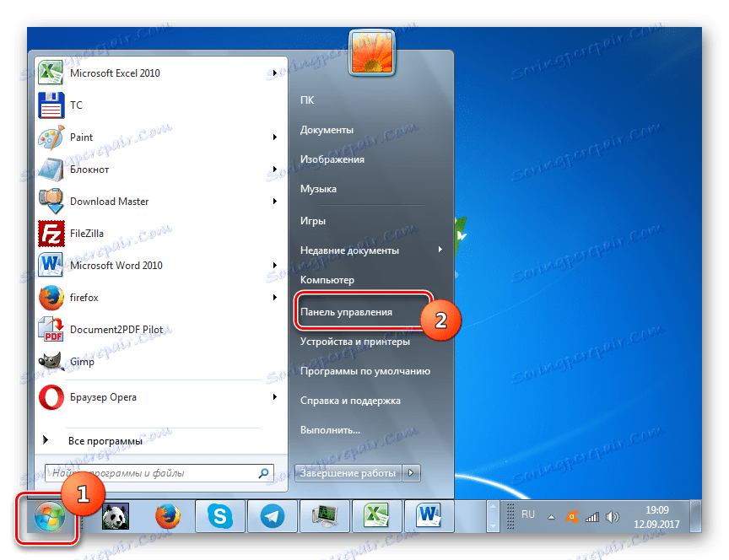Viewport: 729px width, 560px height.
Task: Open Устройства и принтеры
Action: click(355, 342)
